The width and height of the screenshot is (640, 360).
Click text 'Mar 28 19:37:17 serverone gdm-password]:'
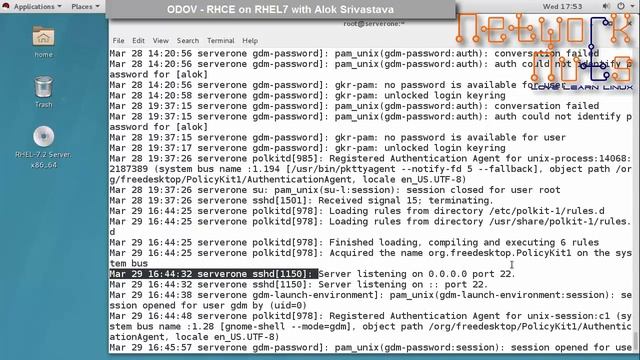point(219,148)
